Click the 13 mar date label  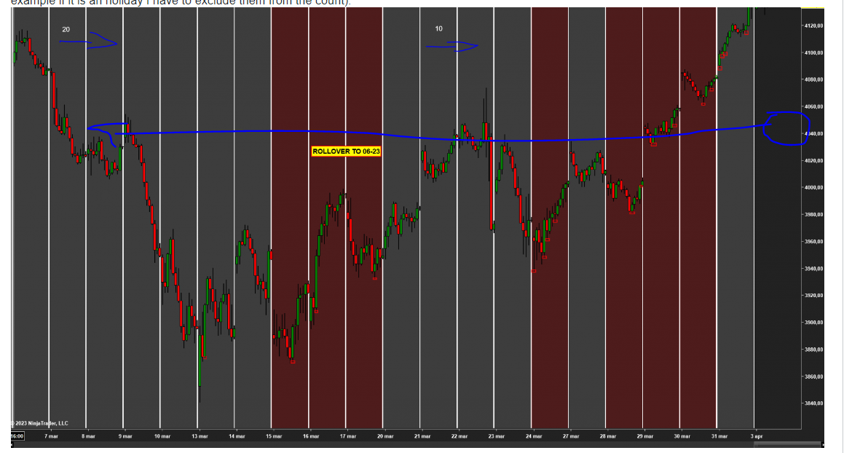coord(200,436)
